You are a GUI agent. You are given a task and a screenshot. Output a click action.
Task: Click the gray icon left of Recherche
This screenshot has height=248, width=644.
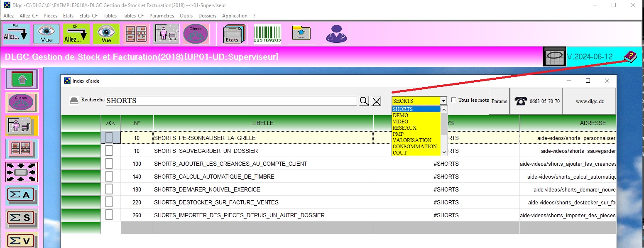(x=74, y=101)
